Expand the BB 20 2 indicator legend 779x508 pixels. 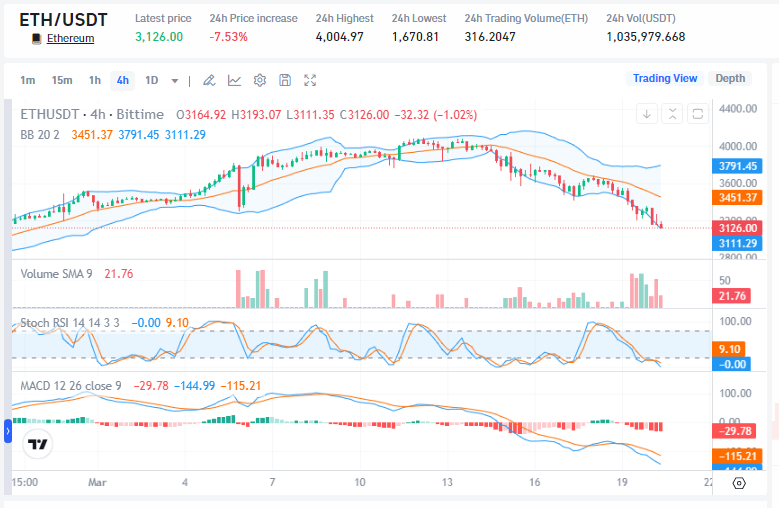pos(40,134)
